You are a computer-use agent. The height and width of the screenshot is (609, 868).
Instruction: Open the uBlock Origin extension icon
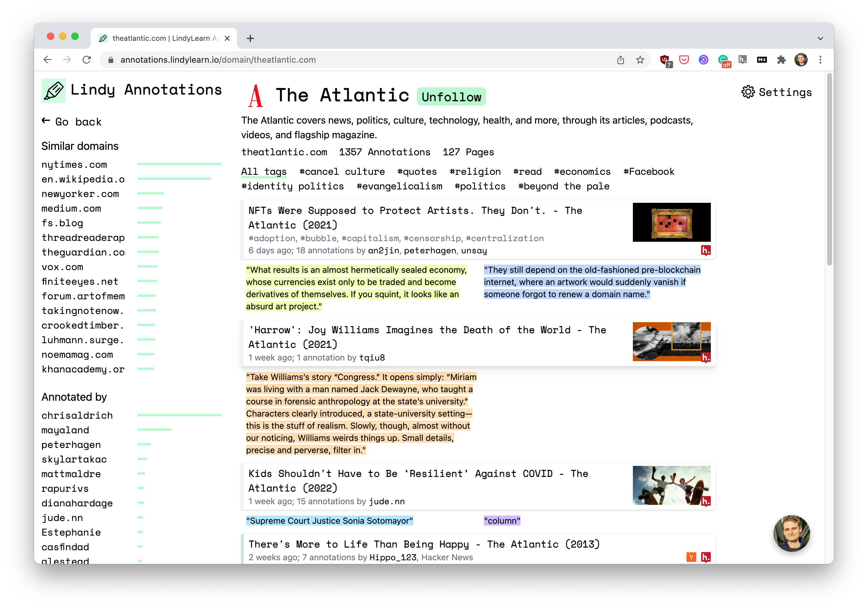point(665,60)
